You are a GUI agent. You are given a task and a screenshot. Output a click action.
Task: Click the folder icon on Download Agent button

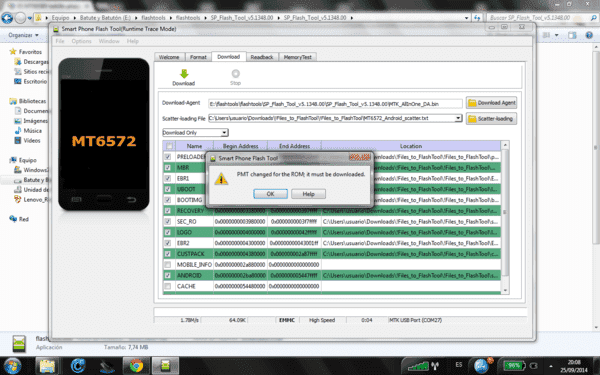click(x=472, y=103)
